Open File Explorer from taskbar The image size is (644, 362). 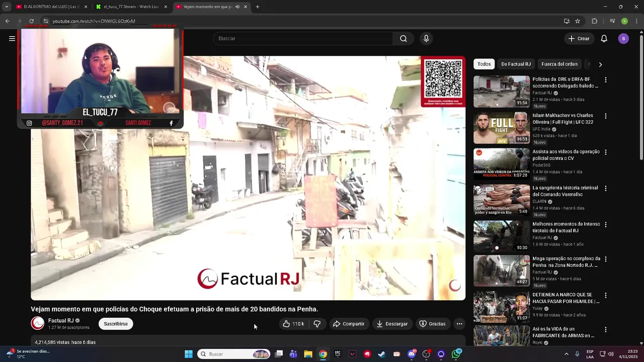click(x=308, y=354)
